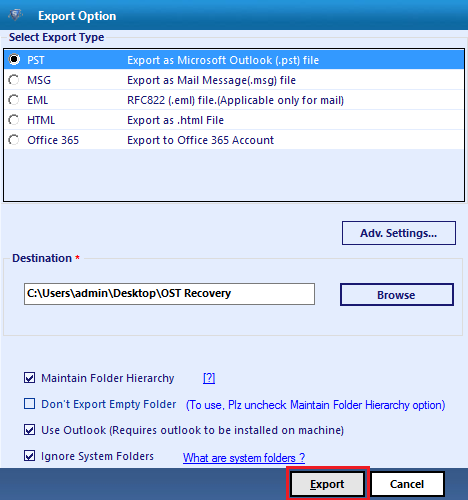
Task: Click 'Export as Mail Message(.msg) file' description
Action: click(211, 80)
